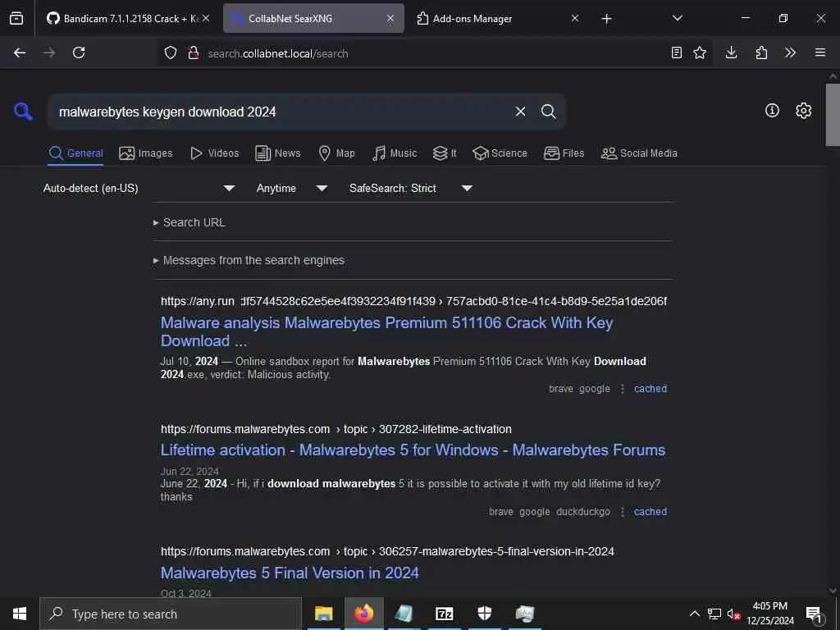Close the Bandicam Crack tab
The width and height of the screenshot is (840, 630).
(x=206, y=18)
